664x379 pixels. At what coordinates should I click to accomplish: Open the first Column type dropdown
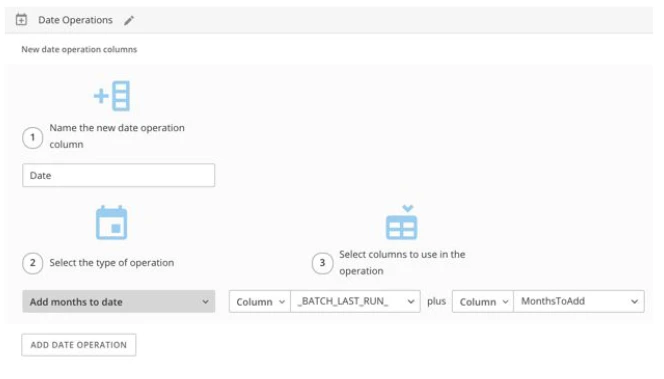coord(260,302)
